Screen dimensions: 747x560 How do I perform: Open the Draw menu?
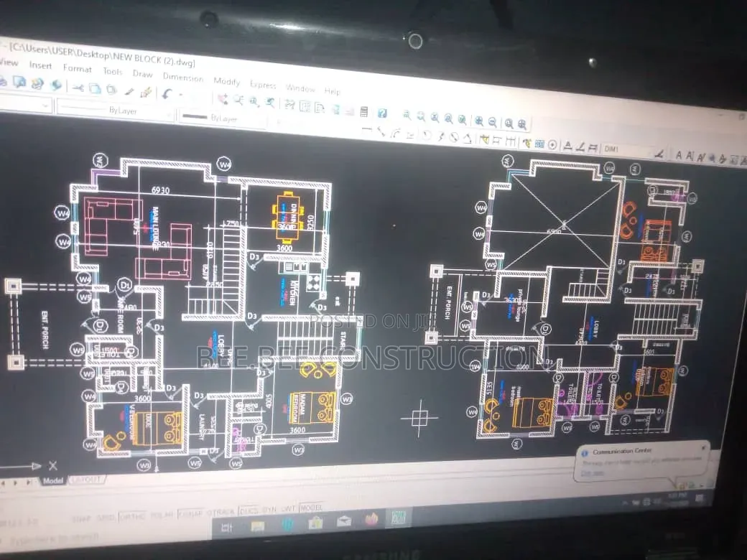point(142,74)
